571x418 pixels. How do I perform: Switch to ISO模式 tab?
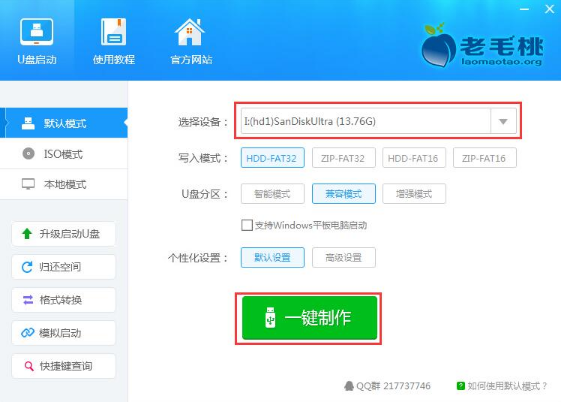click(x=64, y=154)
